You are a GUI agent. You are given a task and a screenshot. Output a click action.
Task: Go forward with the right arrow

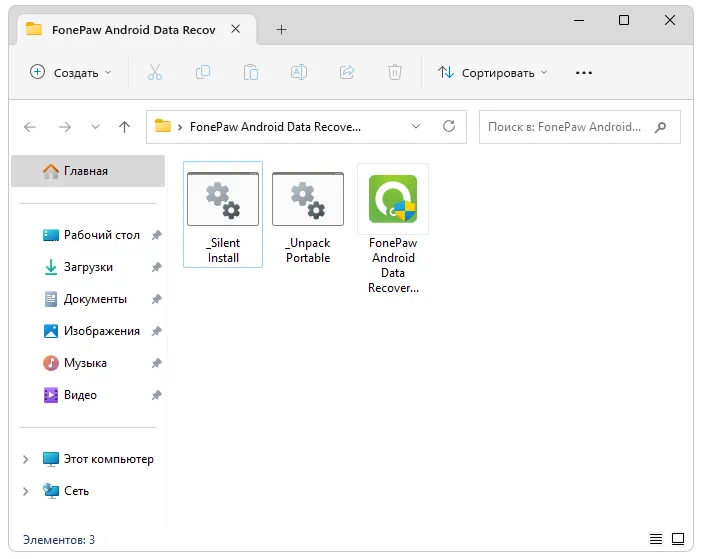point(65,127)
